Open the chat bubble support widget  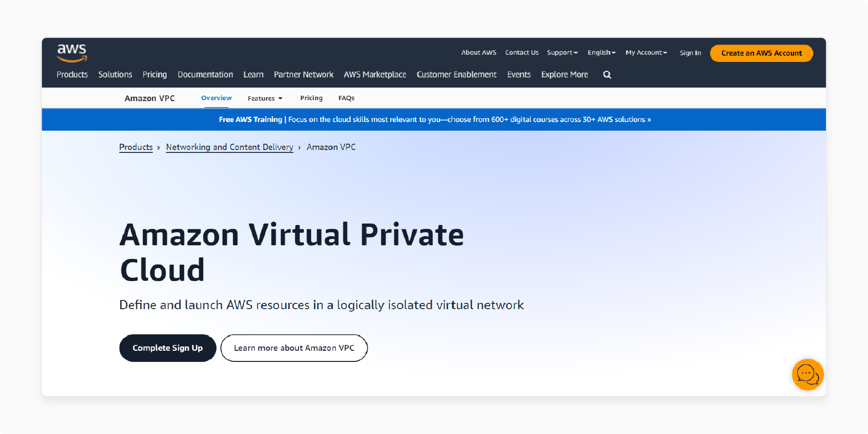pyautogui.click(x=807, y=374)
